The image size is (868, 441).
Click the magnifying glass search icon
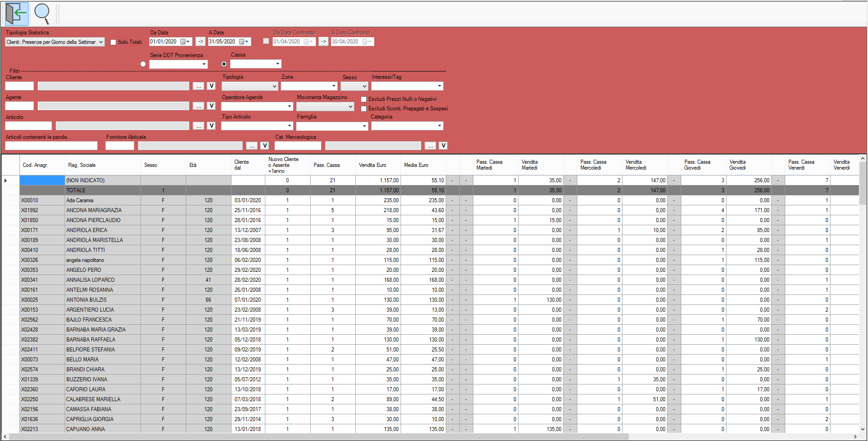[x=42, y=14]
